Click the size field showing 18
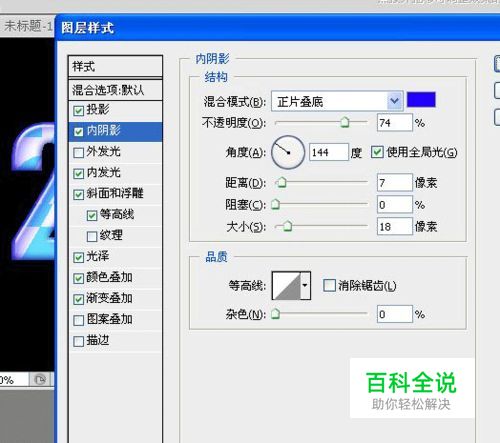Viewport: 500px width, 443px height. (x=395, y=227)
